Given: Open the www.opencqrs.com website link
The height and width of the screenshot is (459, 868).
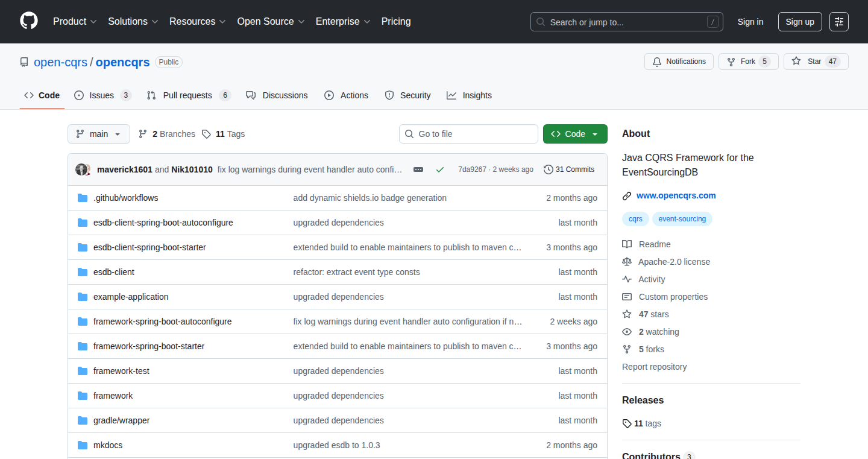Looking at the screenshot, I should pyautogui.click(x=676, y=195).
